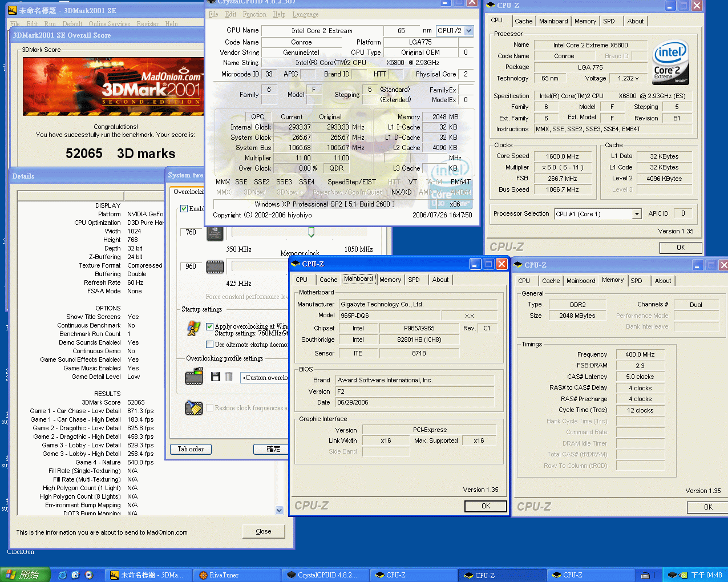Click OK in CPU-Z Memory window
Image resolution: width=728 pixels, height=582 pixels.
pyautogui.click(x=708, y=507)
